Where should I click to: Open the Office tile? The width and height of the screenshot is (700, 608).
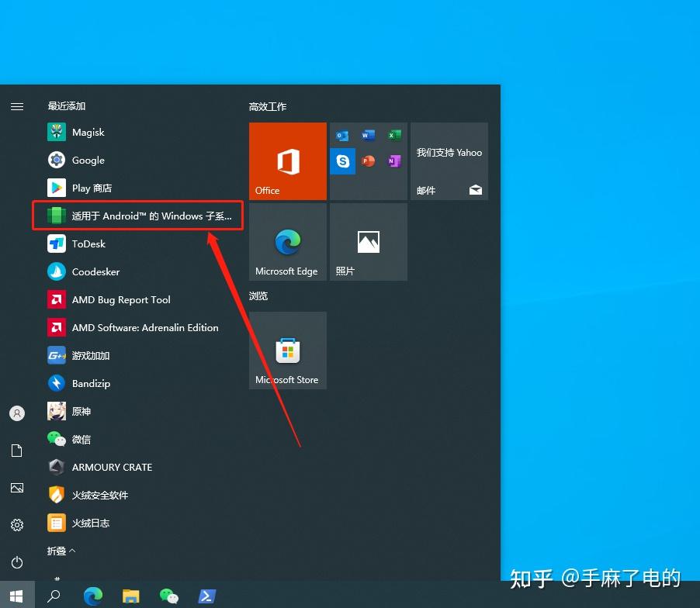click(x=288, y=161)
